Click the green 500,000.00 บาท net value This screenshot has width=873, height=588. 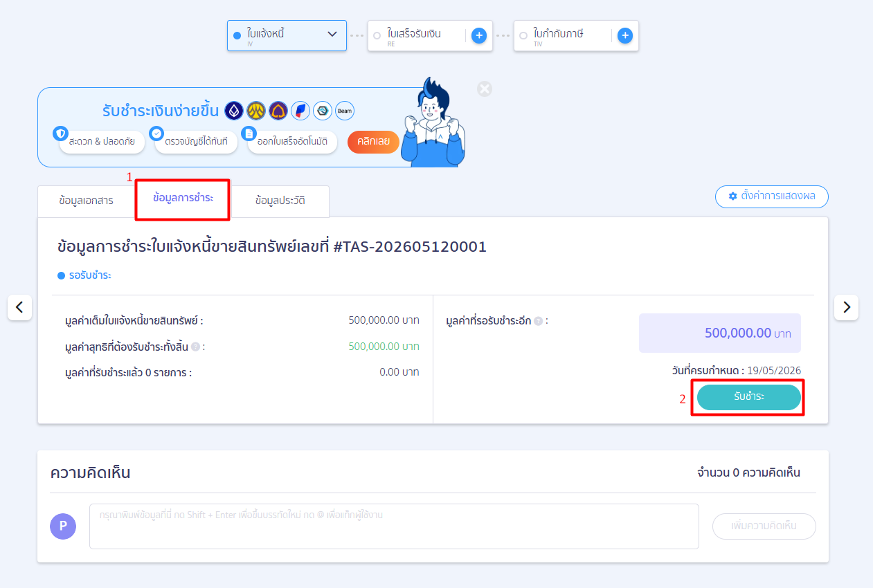tap(384, 347)
